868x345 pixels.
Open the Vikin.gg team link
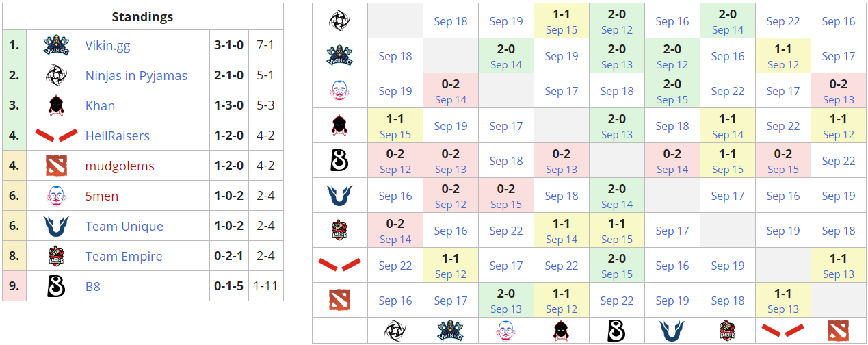[x=107, y=46]
